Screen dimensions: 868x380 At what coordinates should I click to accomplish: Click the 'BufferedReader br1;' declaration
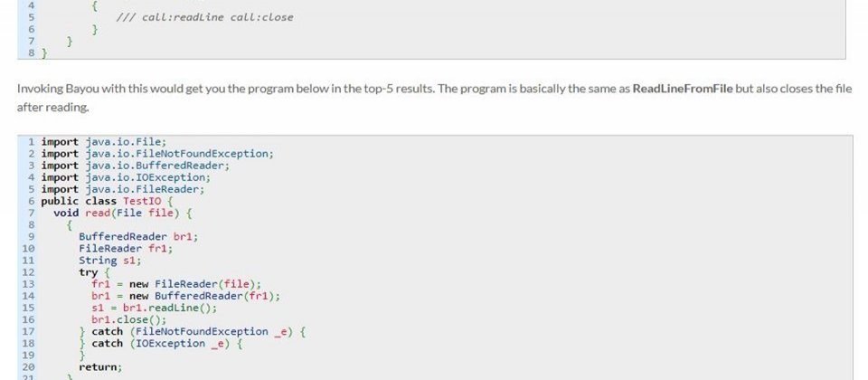[138, 236]
